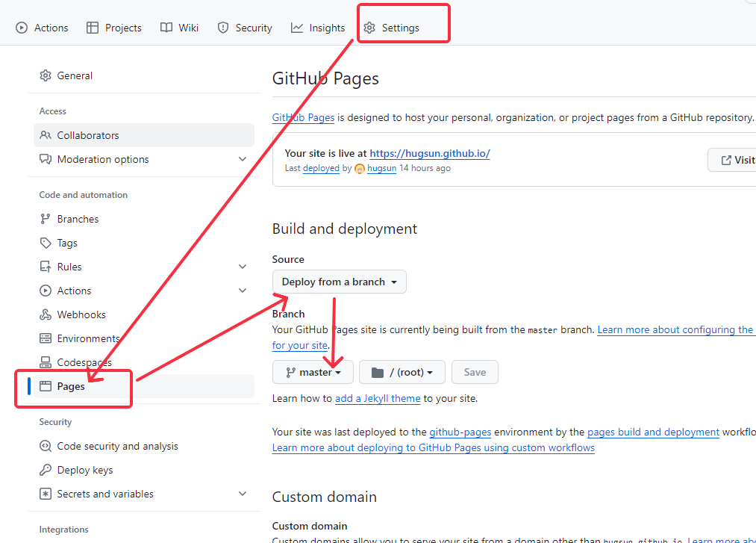The height and width of the screenshot is (543, 756).
Task: Click the Webhooks icon in sidebar
Action: (46, 314)
